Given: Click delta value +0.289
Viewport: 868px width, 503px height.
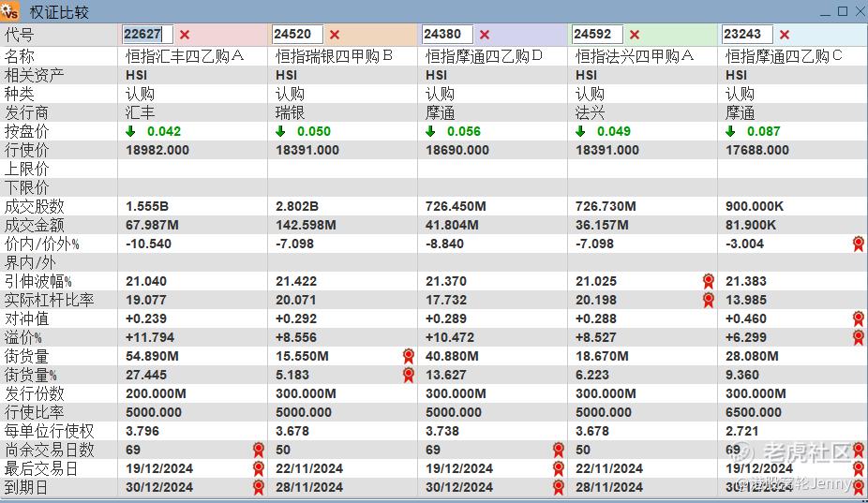Looking at the screenshot, I should tap(446, 318).
